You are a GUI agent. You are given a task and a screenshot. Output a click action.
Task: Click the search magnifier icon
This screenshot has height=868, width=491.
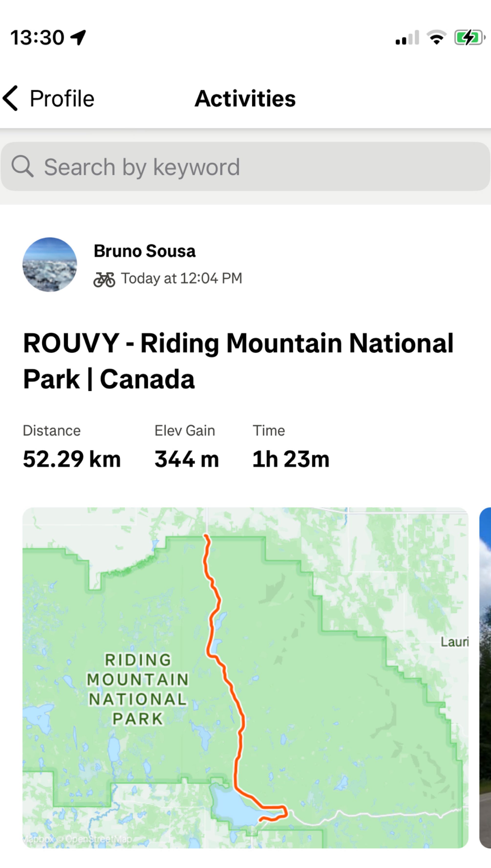tap(22, 166)
